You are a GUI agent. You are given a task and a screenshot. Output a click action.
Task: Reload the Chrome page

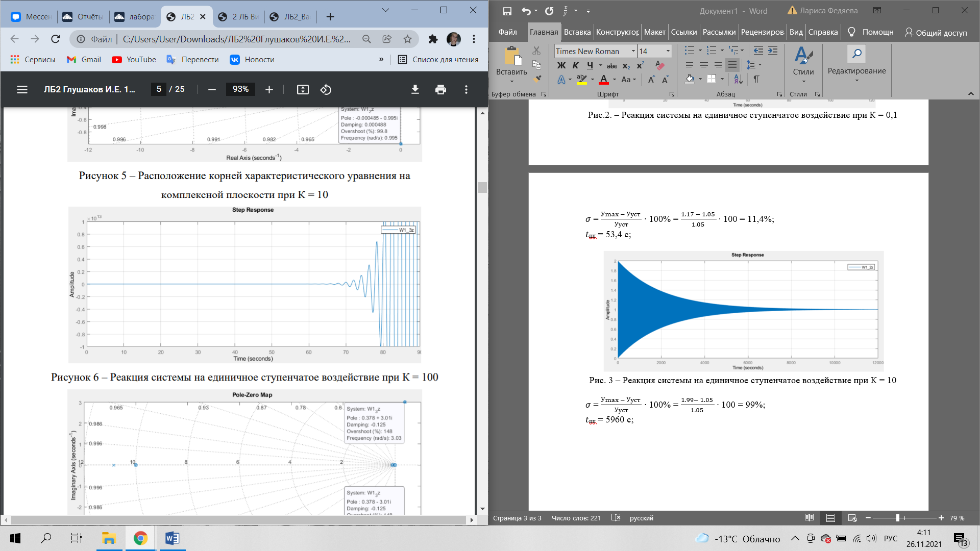click(x=56, y=39)
